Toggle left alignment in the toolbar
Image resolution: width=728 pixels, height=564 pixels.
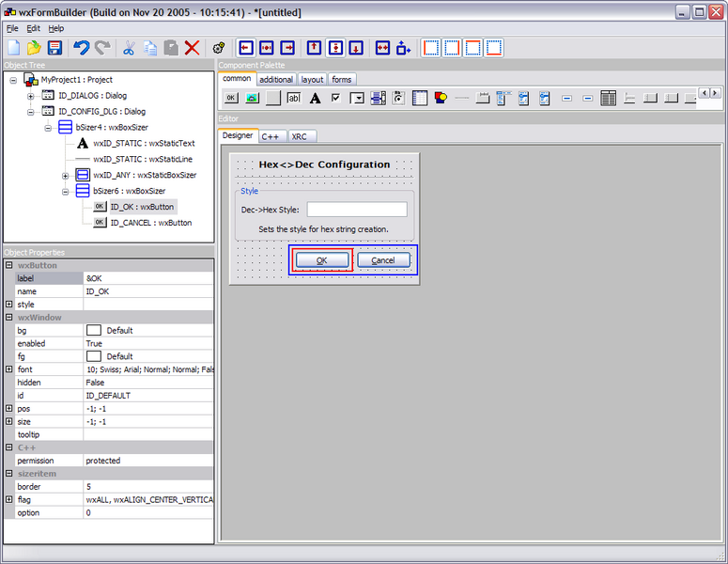coord(246,48)
